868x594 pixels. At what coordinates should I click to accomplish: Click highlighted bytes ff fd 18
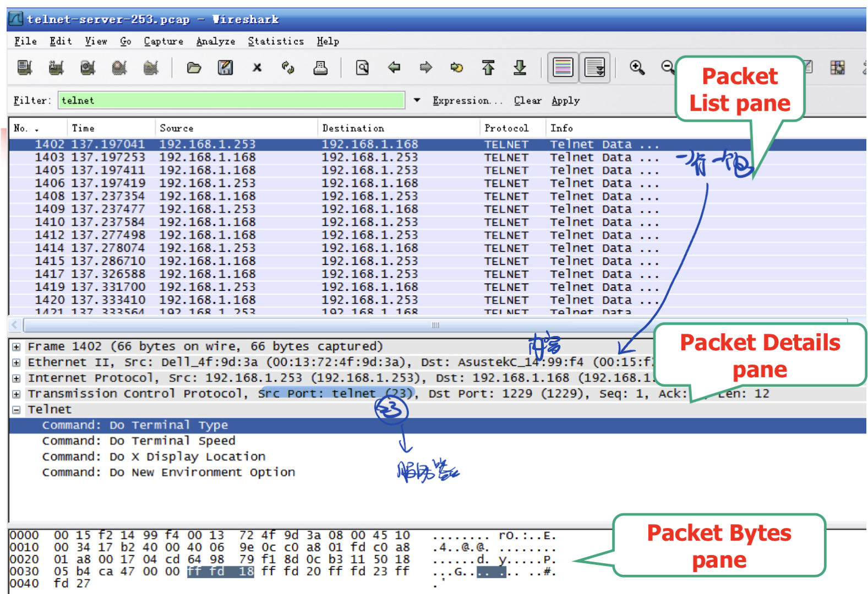click(221, 572)
